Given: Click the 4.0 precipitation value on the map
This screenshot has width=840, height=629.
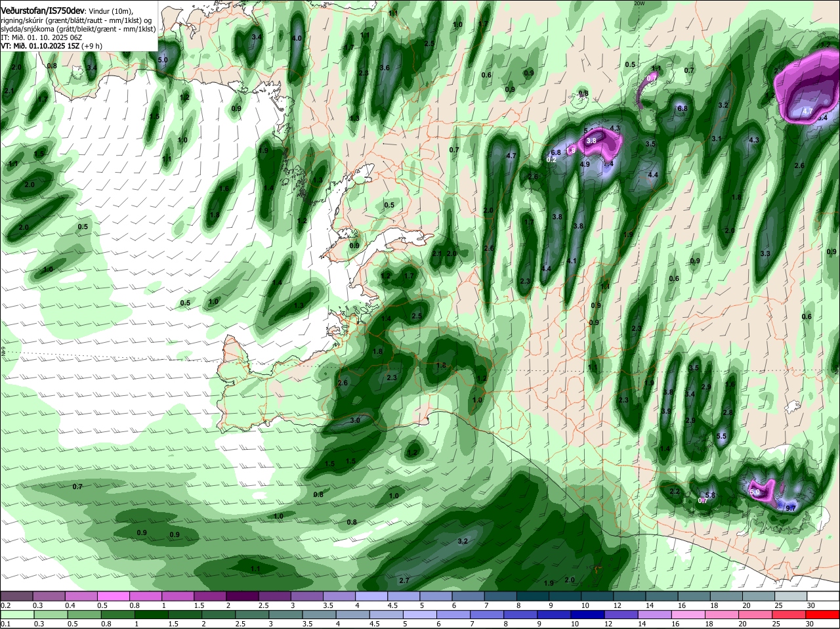Looking at the screenshot, I should pyautogui.click(x=297, y=38).
